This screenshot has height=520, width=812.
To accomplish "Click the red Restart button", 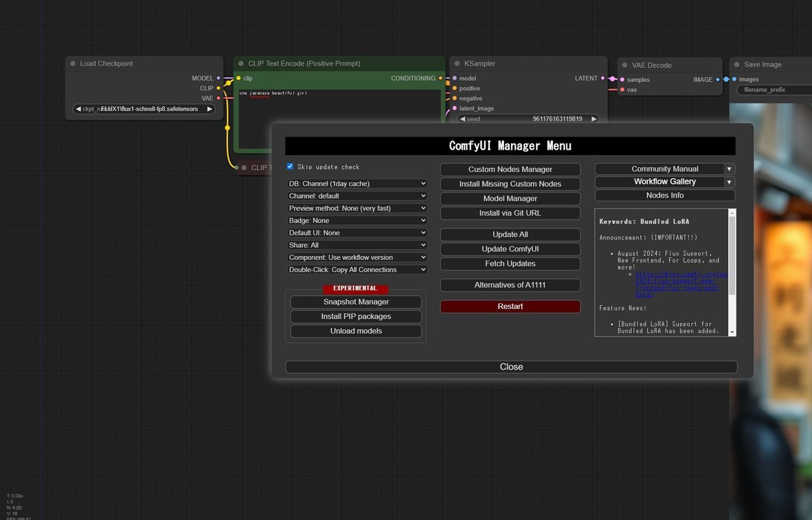I will 510,306.
